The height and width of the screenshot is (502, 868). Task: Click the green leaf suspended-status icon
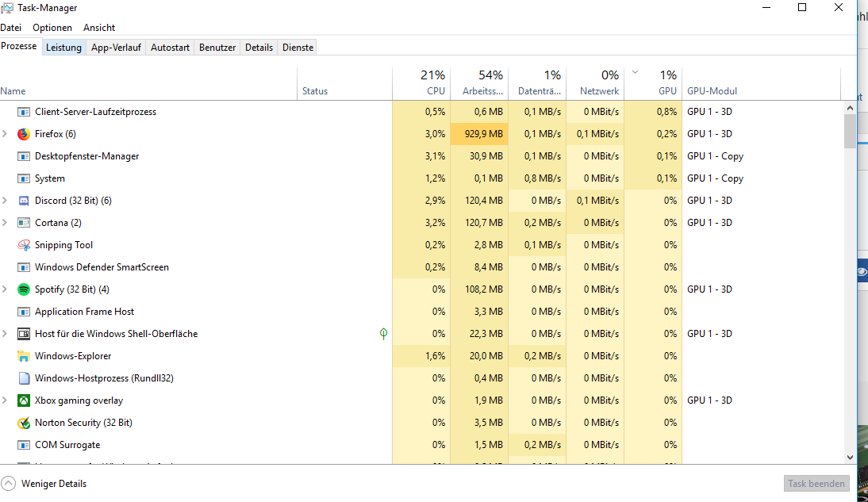click(x=384, y=333)
